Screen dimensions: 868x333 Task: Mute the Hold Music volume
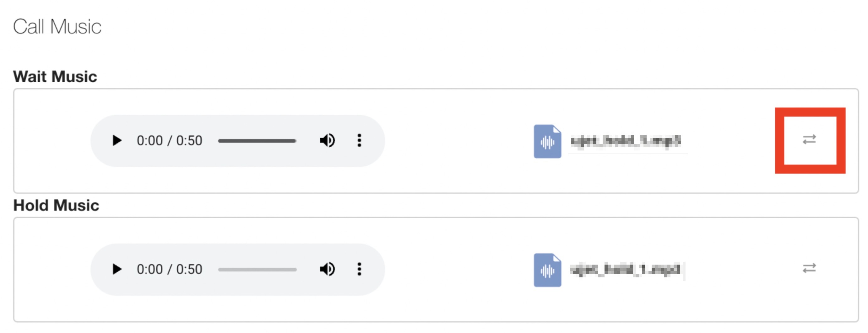pyautogui.click(x=327, y=269)
